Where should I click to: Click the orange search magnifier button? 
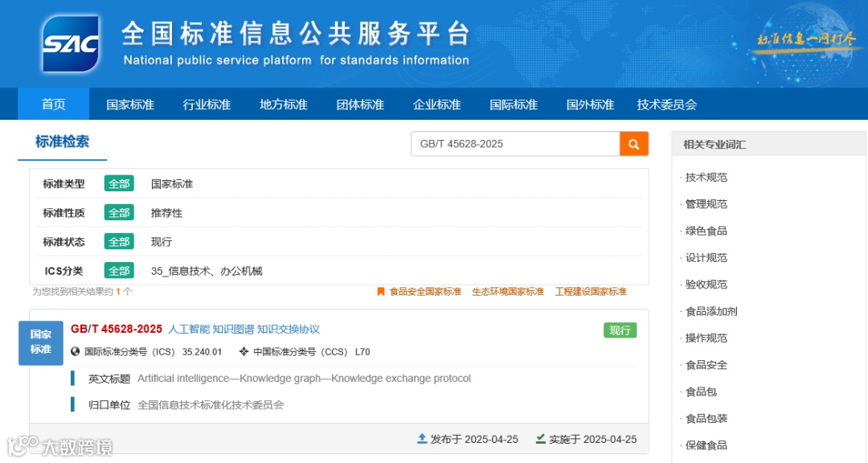point(634,144)
